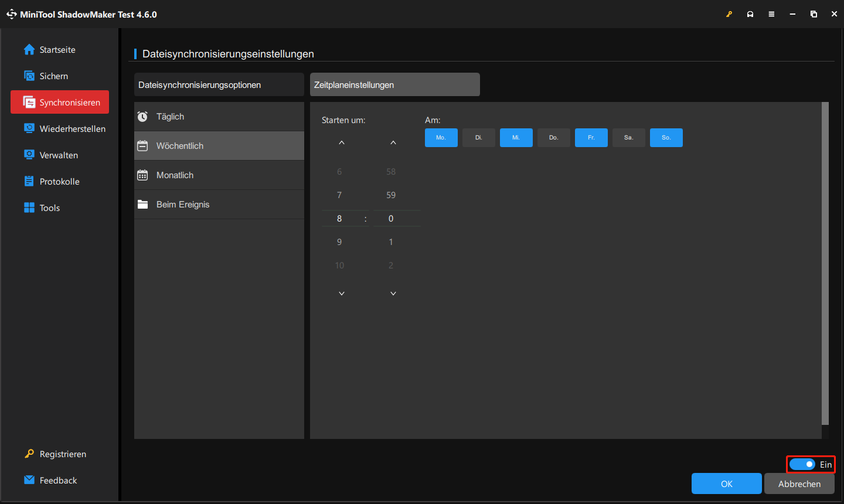Open the Verwalten page
The width and height of the screenshot is (844, 504).
[x=60, y=155]
